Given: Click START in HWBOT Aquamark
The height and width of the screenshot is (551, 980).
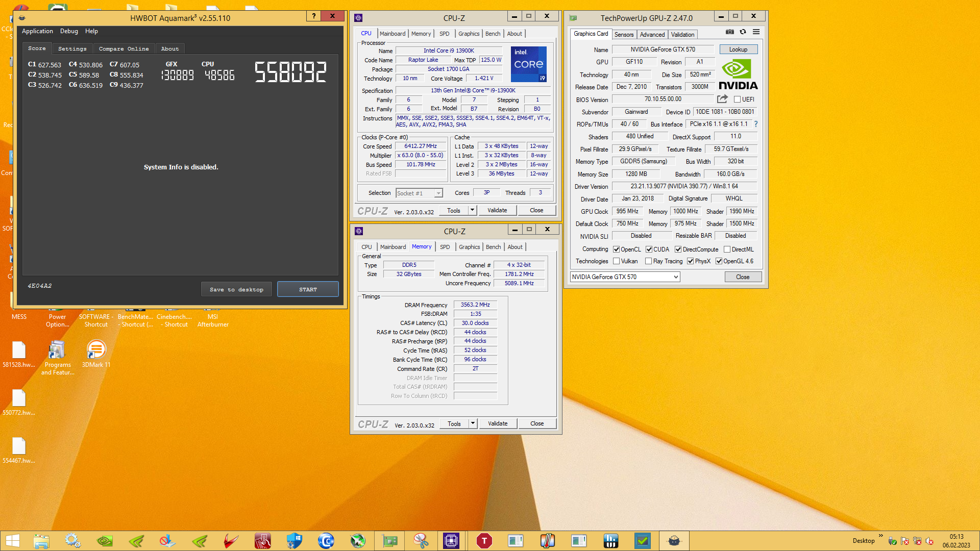Looking at the screenshot, I should point(308,289).
